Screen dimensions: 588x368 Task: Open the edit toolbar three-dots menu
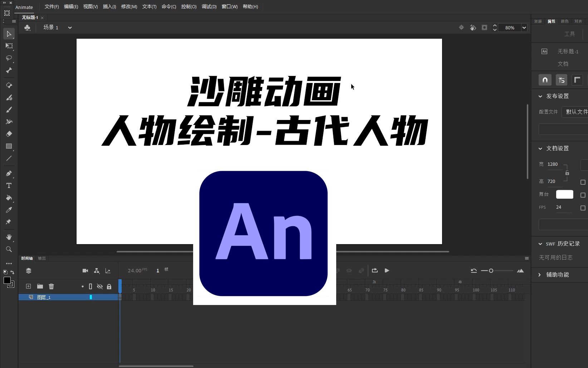click(9, 263)
